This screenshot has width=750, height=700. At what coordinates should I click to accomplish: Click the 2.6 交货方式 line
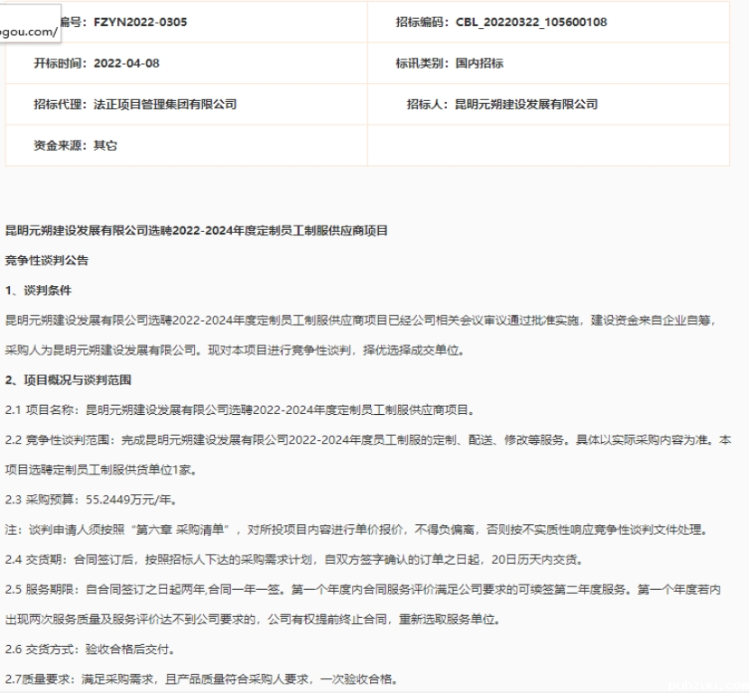(x=90, y=649)
